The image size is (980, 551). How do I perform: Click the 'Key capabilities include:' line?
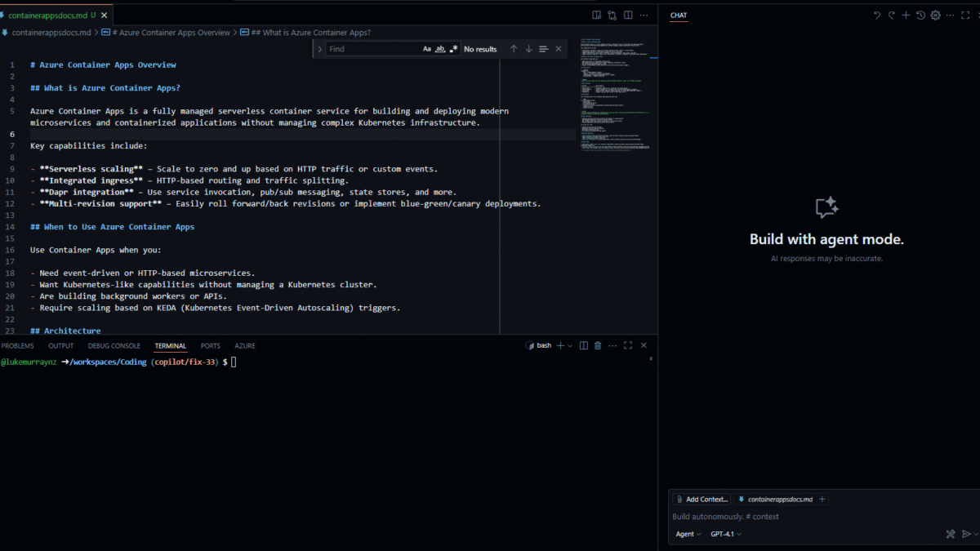(89, 146)
